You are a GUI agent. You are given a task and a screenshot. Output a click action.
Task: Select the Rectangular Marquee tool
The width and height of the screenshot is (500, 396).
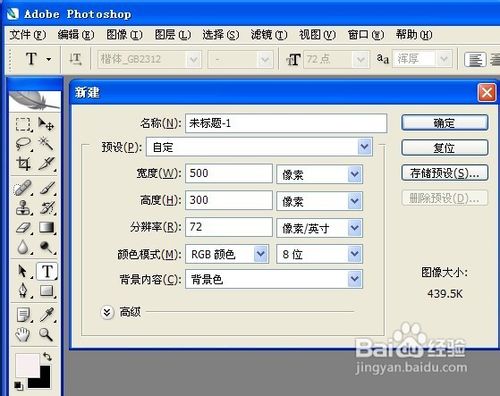click(x=23, y=124)
